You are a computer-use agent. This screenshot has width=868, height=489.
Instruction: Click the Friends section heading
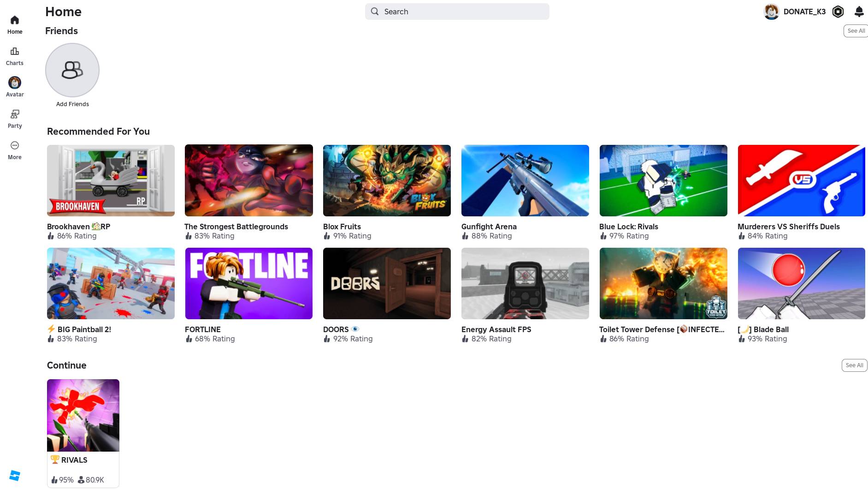pos(61,31)
